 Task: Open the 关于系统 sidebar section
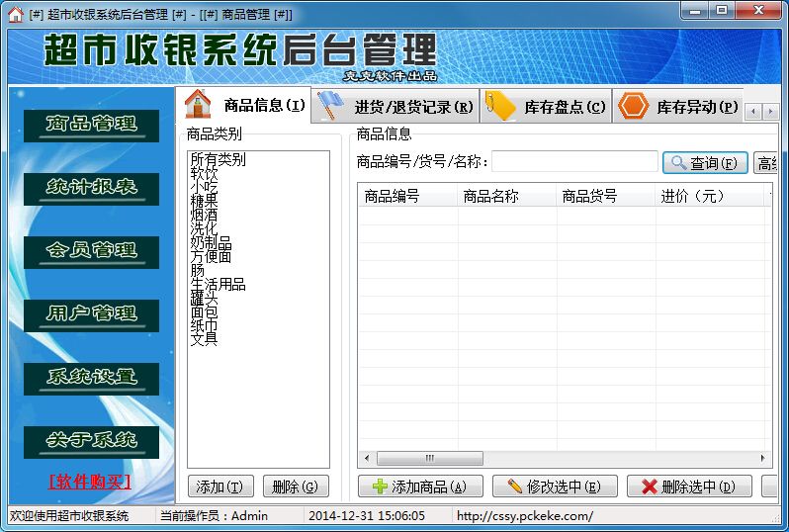pyautogui.click(x=92, y=441)
